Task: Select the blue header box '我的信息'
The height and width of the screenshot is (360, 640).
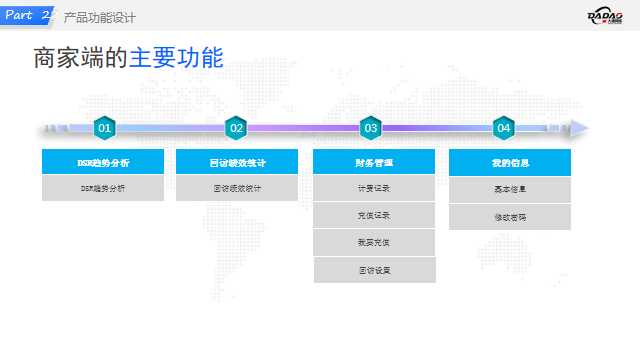Action: [x=510, y=162]
